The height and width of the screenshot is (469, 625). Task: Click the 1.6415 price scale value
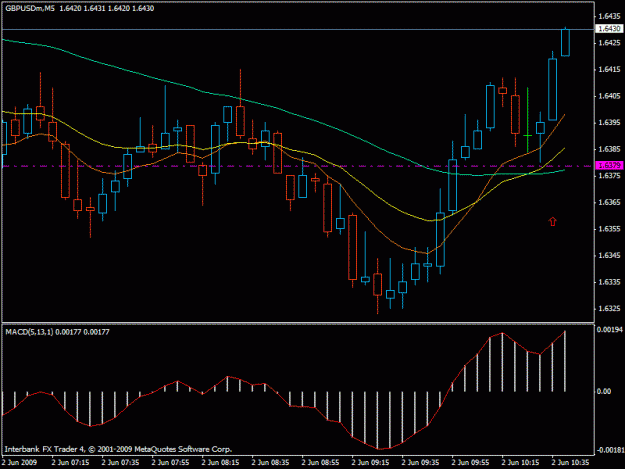coord(609,69)
